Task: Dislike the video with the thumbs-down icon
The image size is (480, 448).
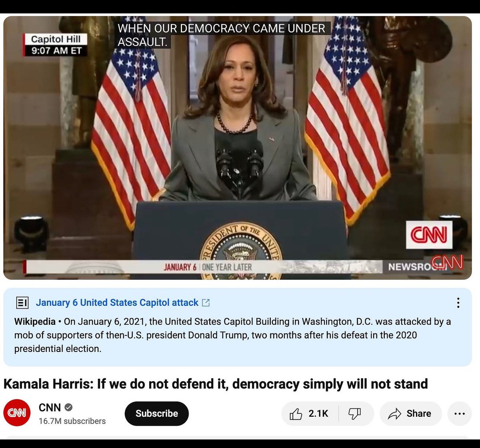Action: [355, 414]
